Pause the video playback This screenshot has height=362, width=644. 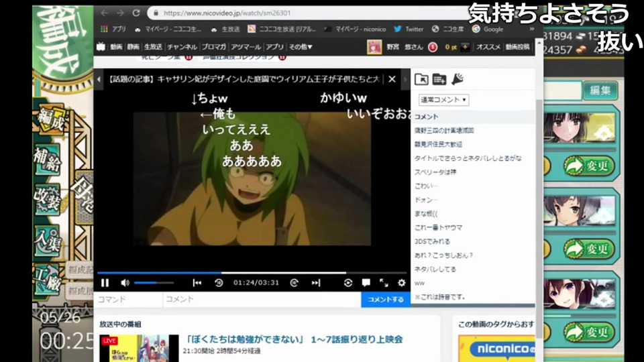point(105,283)
